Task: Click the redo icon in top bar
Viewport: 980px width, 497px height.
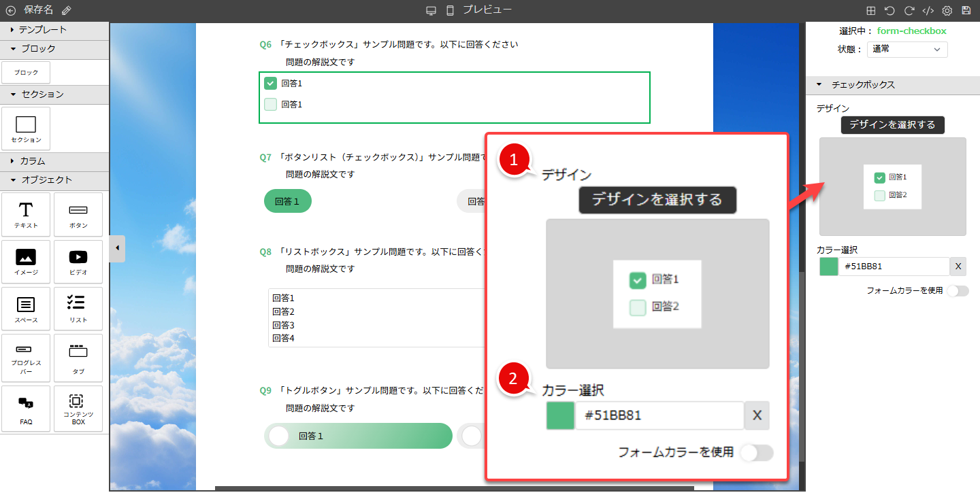Action: click(909, 10)
